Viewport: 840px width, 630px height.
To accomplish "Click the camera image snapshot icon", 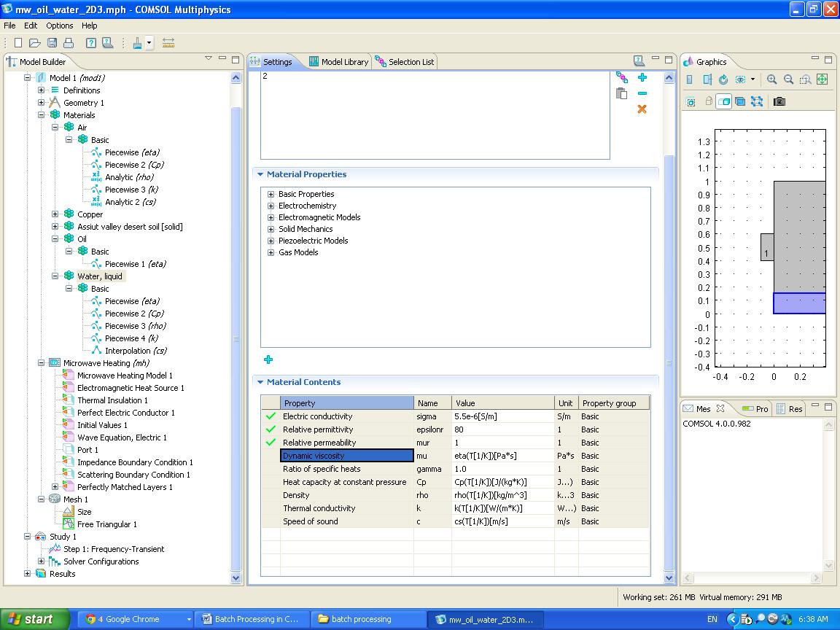I will tap(779, 101).
